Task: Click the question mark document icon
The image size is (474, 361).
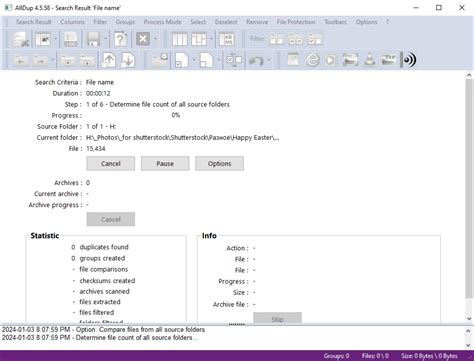Action: (121, 39)
